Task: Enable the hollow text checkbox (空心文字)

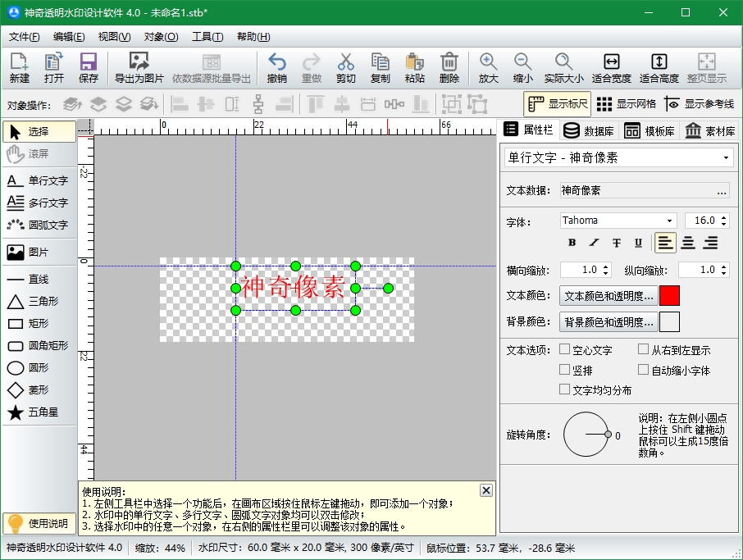Action: pos(565,349)
